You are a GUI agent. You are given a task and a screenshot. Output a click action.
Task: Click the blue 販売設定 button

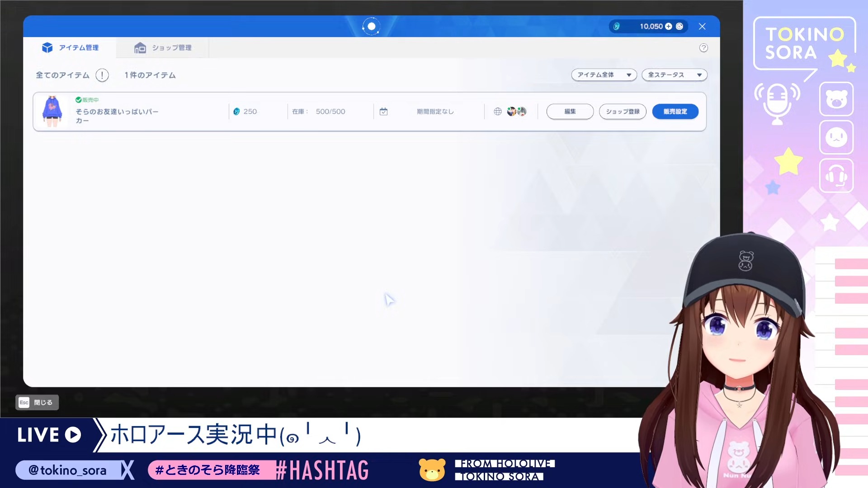pyautogui.click(x=675, y=112)
